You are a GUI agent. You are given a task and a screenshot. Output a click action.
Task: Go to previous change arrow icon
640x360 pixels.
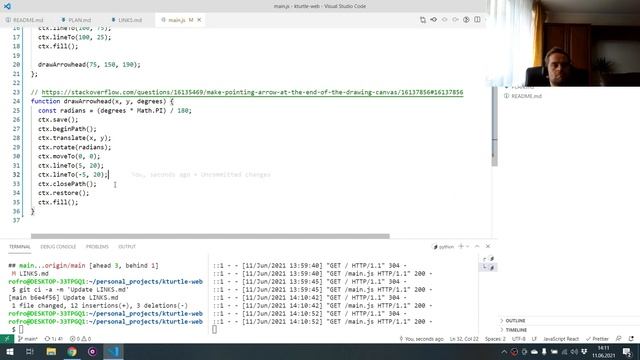[444, 20]
